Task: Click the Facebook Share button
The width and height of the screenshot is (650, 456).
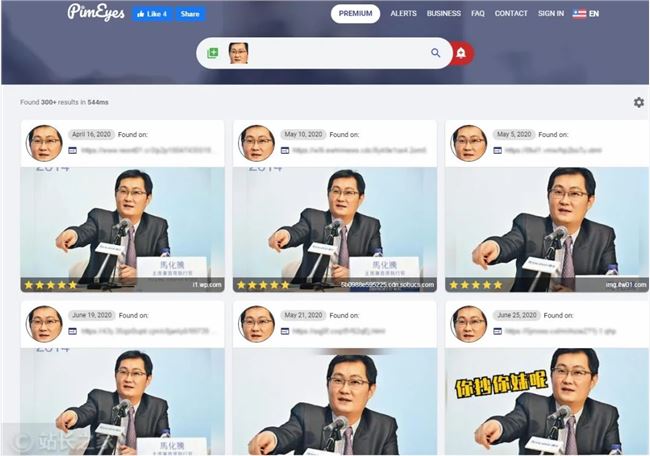Action: [x=190, y=14]
